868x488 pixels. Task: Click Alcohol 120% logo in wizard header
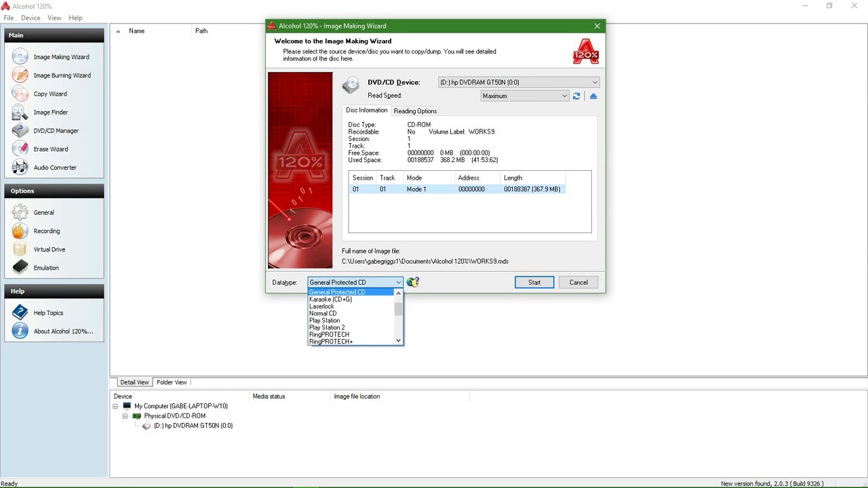(x=586, y=51)
